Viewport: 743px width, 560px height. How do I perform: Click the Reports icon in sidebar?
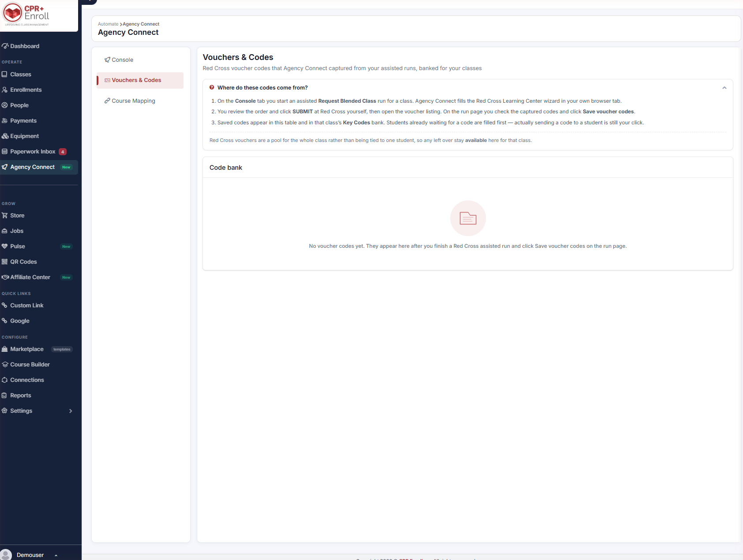pyautogui.click(x=4, y=395)
